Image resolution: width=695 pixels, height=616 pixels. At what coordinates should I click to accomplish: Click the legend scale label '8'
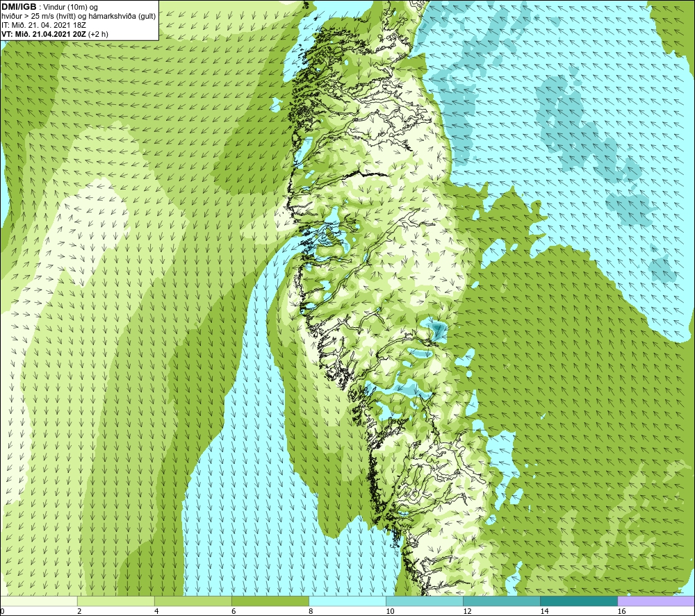point(311,611)
